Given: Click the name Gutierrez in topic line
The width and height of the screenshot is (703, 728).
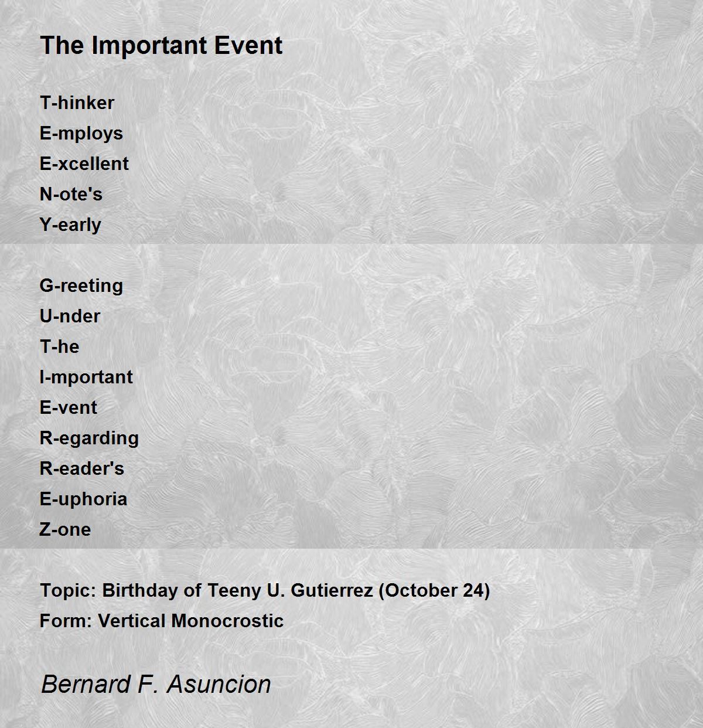Looking at the screenshot, I should coord(332,590).
